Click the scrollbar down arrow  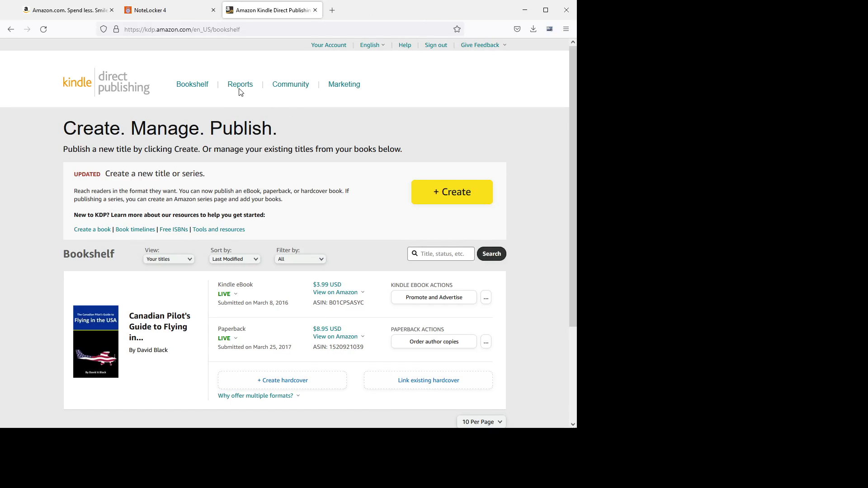[x=573, y=424]
